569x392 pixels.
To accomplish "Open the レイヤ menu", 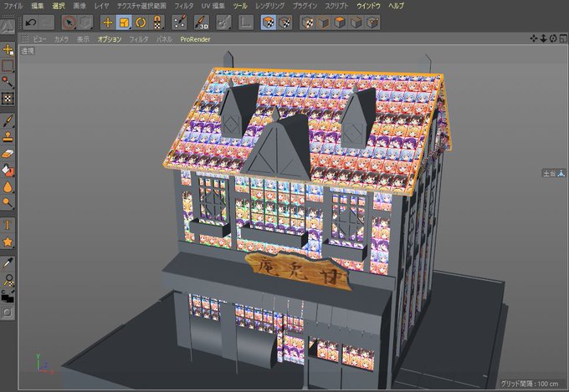I will coord(101,6).
